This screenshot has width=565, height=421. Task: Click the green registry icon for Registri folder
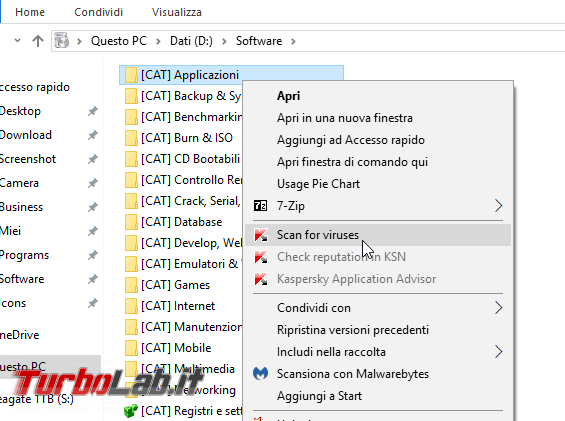click(x=130, y=411)
